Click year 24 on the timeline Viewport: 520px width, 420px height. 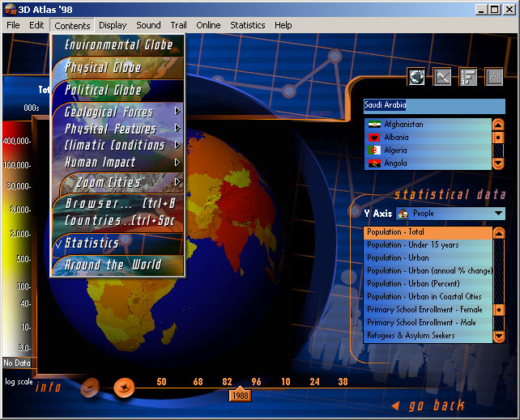[314, 382]
